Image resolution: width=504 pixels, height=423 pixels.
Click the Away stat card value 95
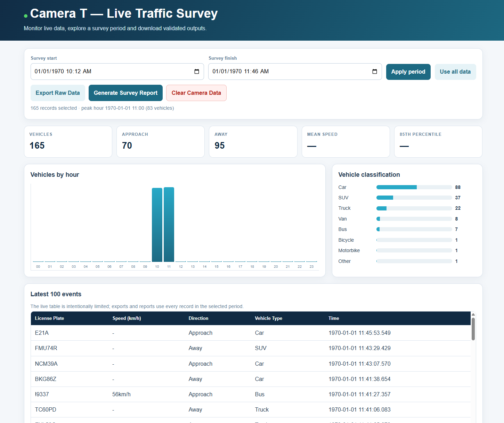point(220,146)
